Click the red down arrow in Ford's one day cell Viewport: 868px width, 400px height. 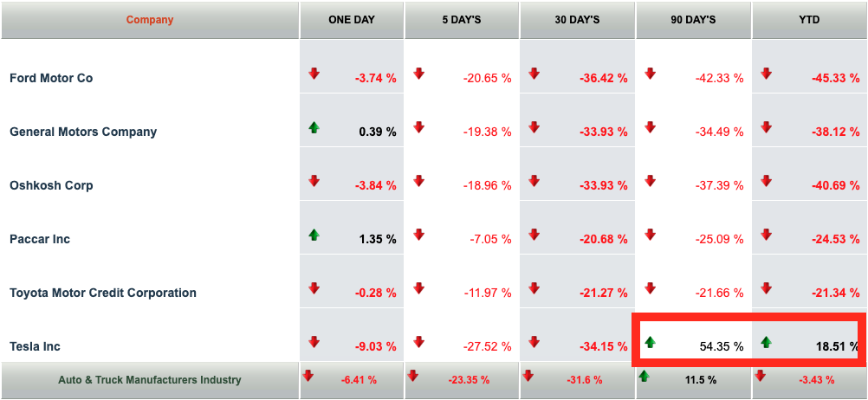(x=314, y=74)
